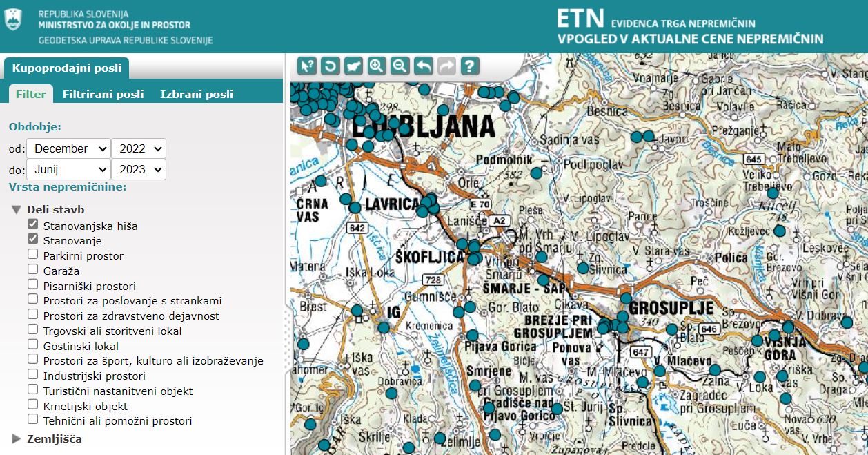Tick Prostori za šport, kulturo ali izobraževanje
868x455 pixels.
[33, 359]
